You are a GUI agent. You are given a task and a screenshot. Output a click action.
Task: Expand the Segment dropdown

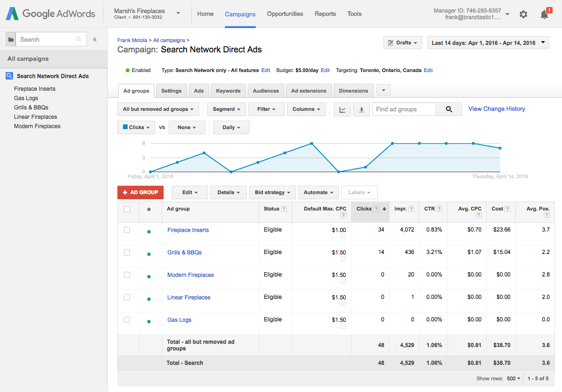[226, 109]
